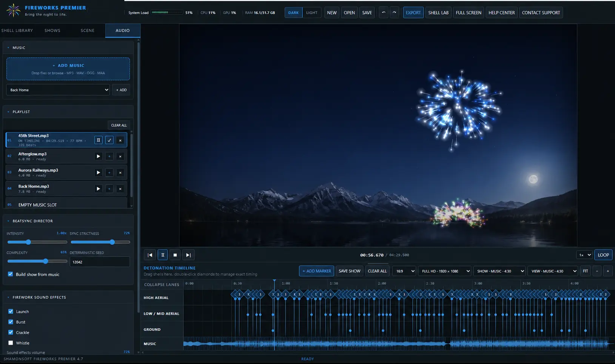Skip to start of show
Image resolution: width=615 pixels, height=364 pixels.
click(150, 255)
